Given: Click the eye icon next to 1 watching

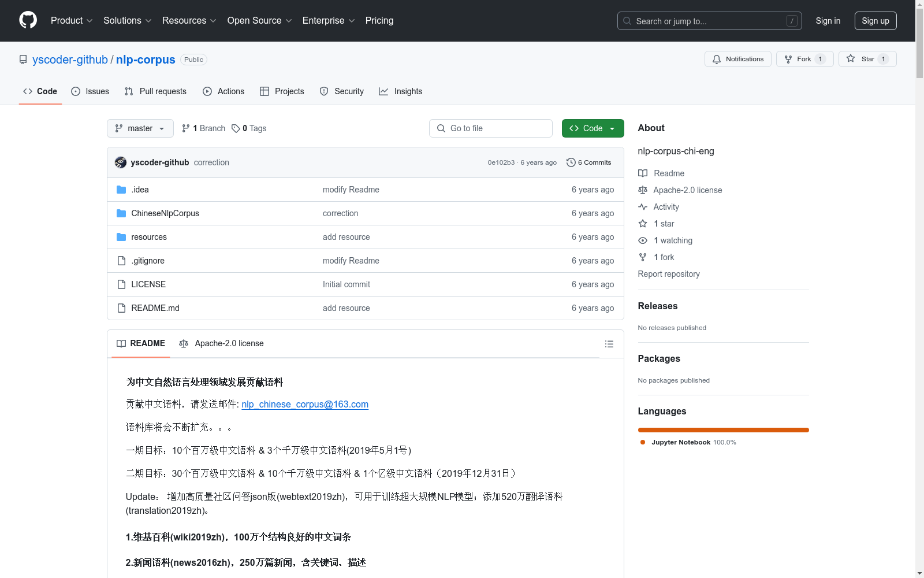Looking at the screenshot, I should coord(643,240).
